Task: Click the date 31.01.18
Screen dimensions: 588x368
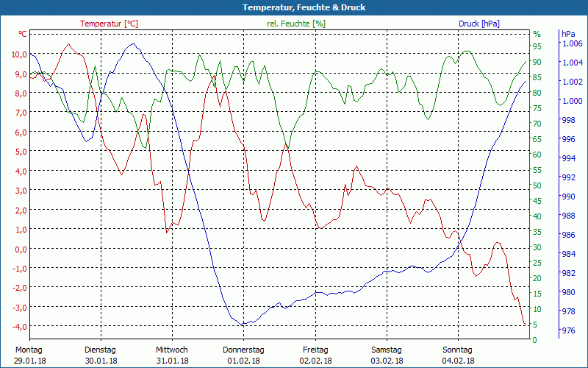Action: click(173, 361)
